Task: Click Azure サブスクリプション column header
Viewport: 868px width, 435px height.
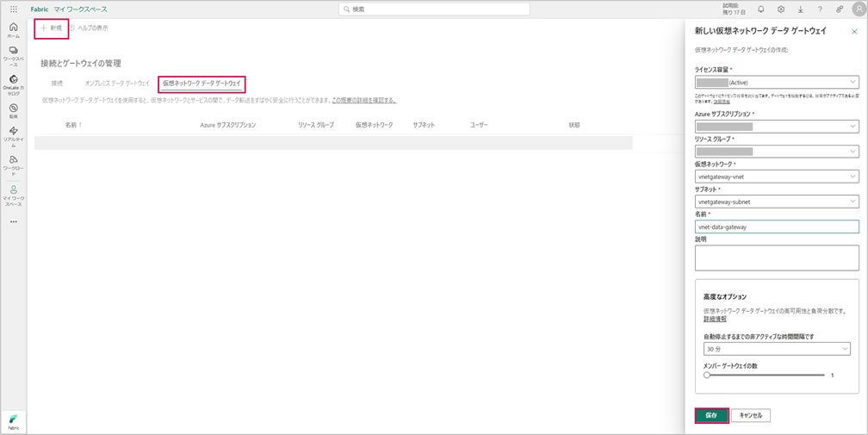Action: [x=228, y=125]
